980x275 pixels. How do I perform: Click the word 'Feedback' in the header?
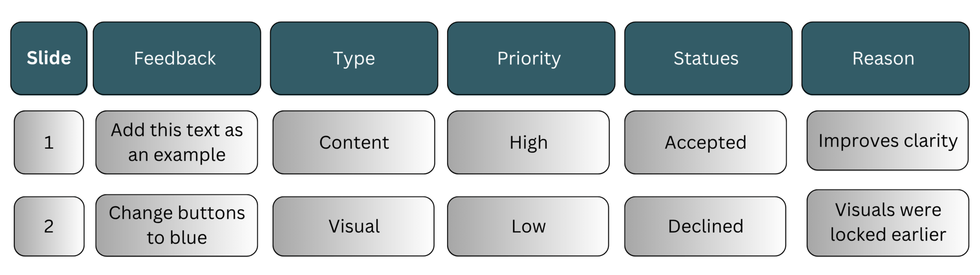(x=175, y=58)
